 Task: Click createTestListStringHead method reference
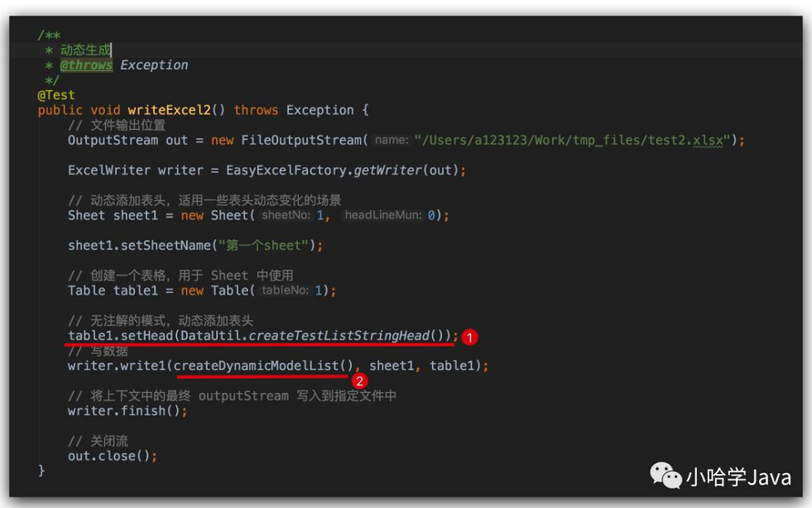(x=339, y=336)
